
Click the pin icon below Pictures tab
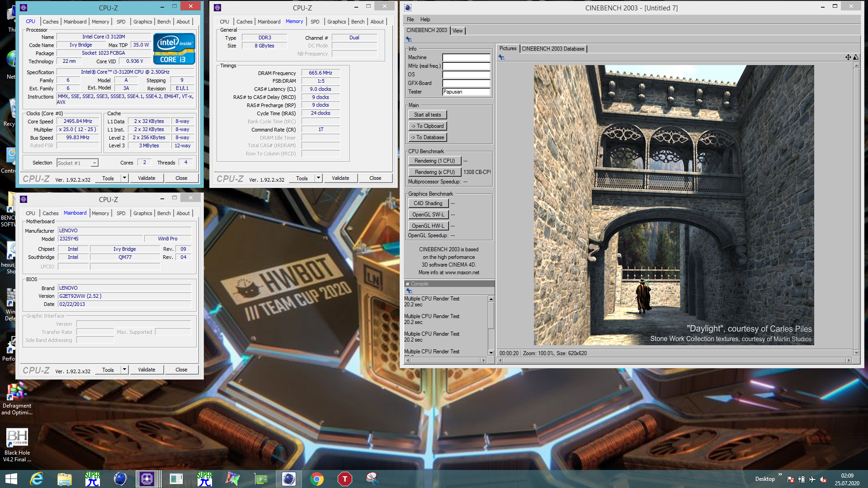tap(501, 57)
